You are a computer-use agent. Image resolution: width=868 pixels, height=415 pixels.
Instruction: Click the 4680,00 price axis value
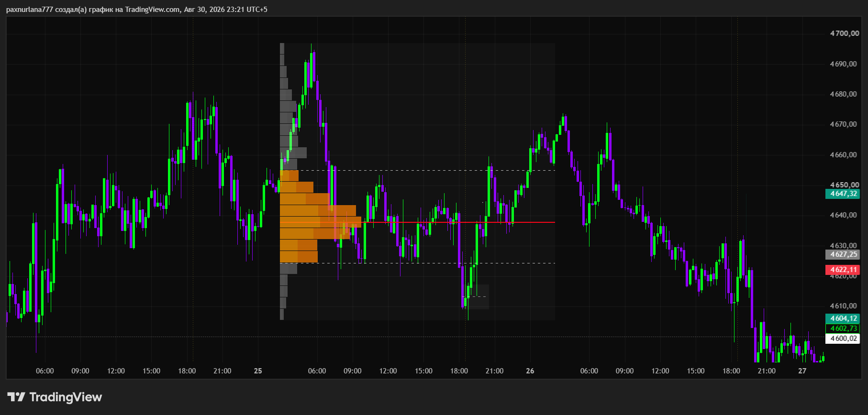[844, 94]
